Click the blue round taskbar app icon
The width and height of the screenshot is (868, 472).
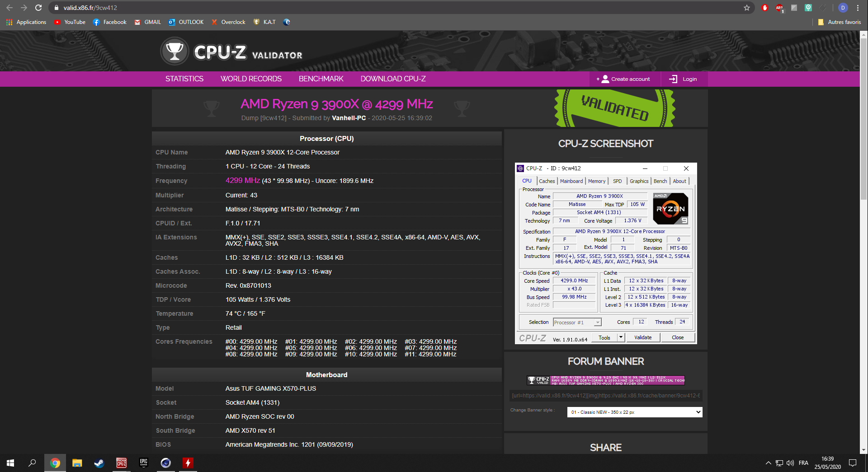click(x=165, y=463)
